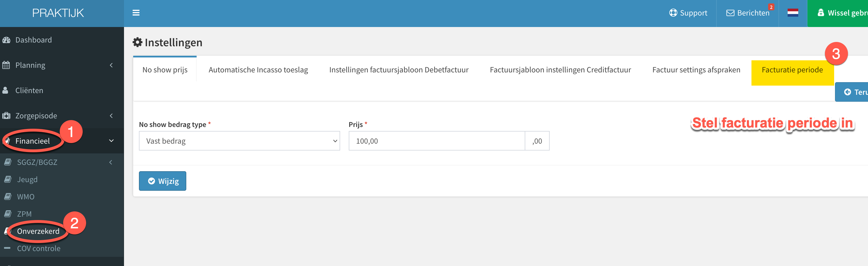Expand the Planning menu chevron
868x266 pixels.
tap(111, 65)
